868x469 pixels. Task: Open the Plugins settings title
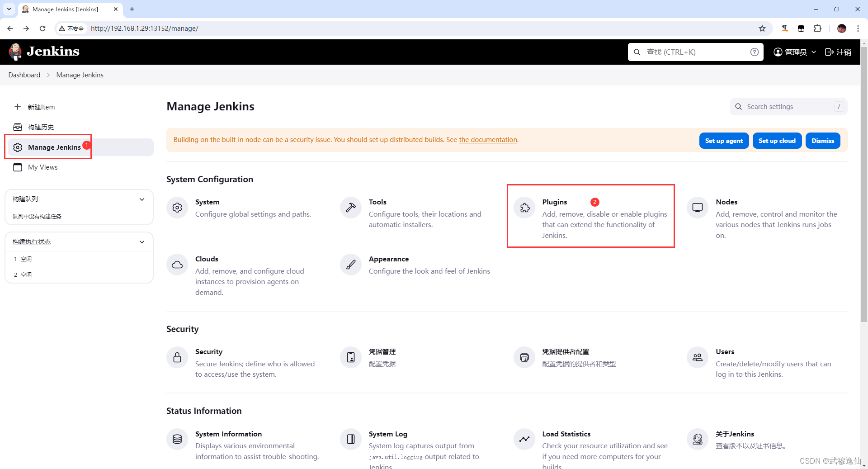coord(554,202)
